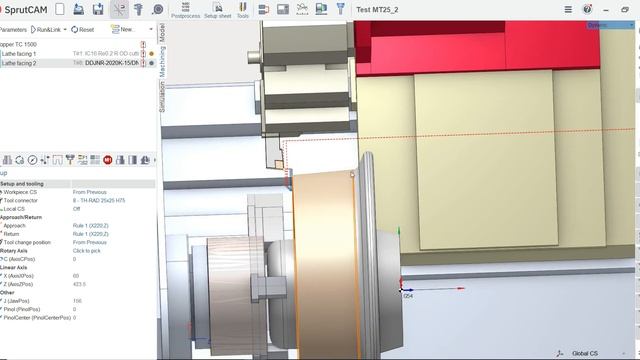Click the round target icon in top toolbar
Viewport: 640px width, 360px height.
[158, 9]
